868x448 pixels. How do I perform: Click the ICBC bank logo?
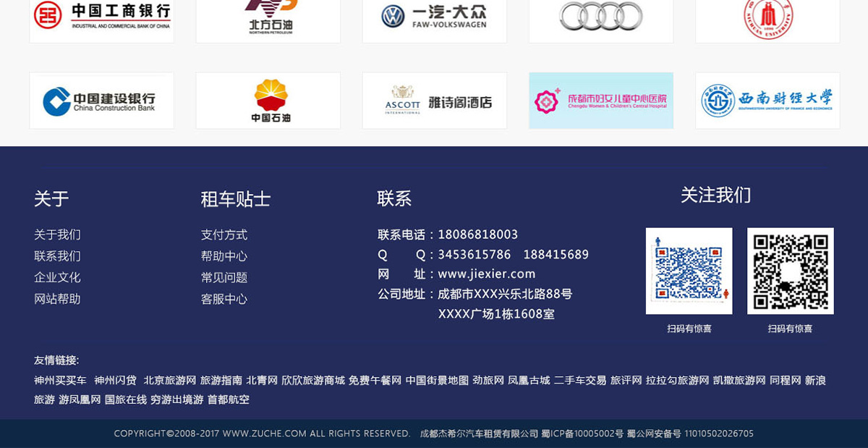click(x=101, y=16)
